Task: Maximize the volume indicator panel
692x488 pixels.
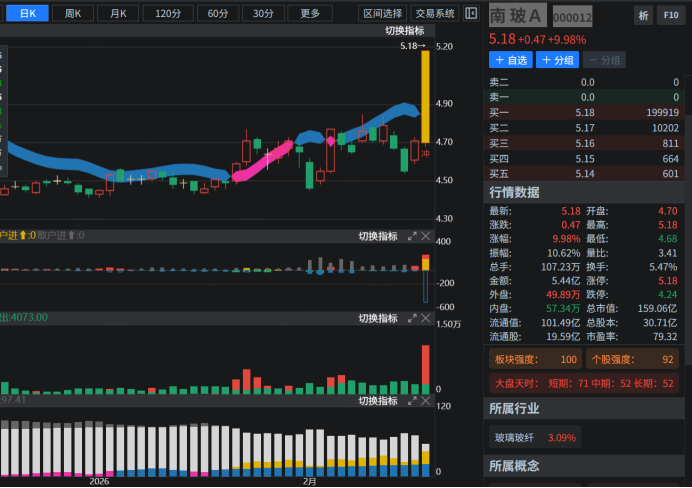Action: tap(412, 318)
